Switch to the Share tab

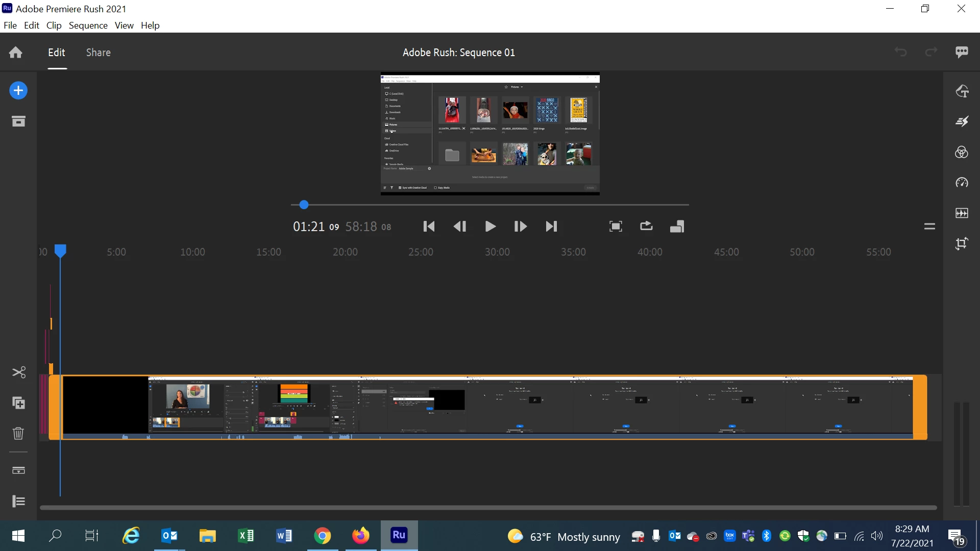pos(98,53)
